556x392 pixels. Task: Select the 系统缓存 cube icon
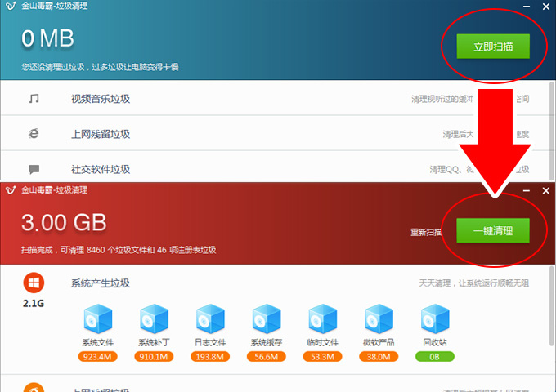(x=267, y=318)
